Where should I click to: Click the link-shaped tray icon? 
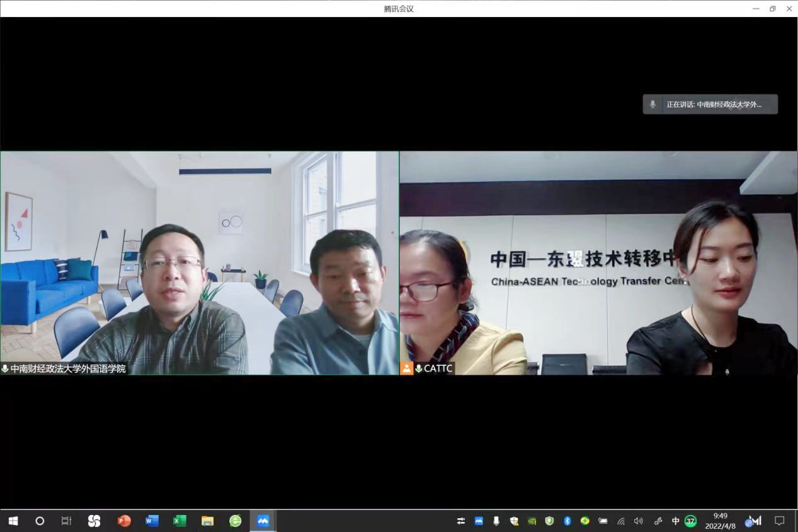tap(658, 521)
